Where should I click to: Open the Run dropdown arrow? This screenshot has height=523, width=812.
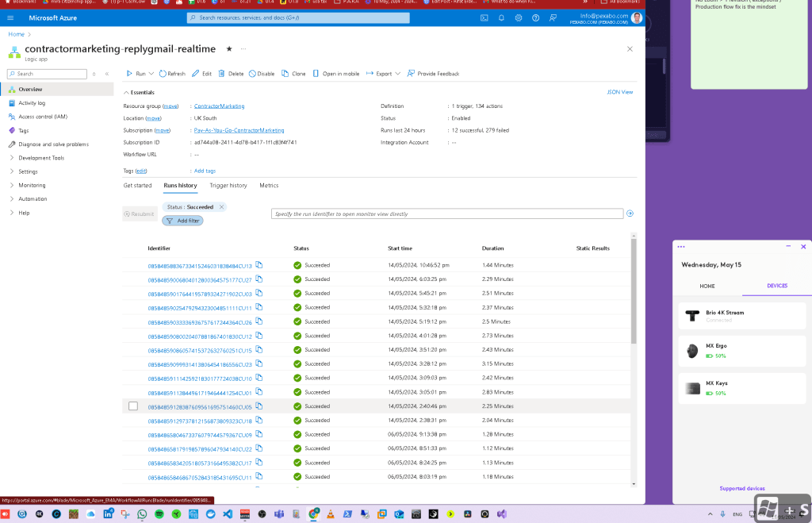[x=151, y=74]
